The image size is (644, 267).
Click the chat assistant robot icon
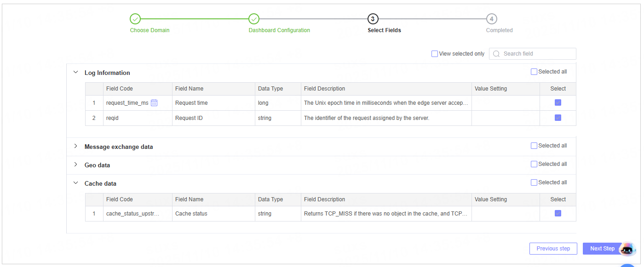point(627,249)
